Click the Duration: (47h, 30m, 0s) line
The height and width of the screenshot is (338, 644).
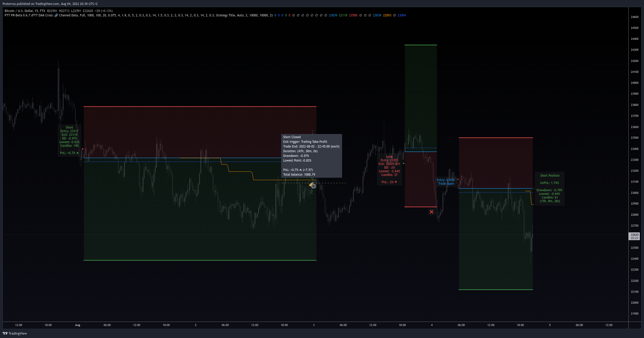[300, 151]
